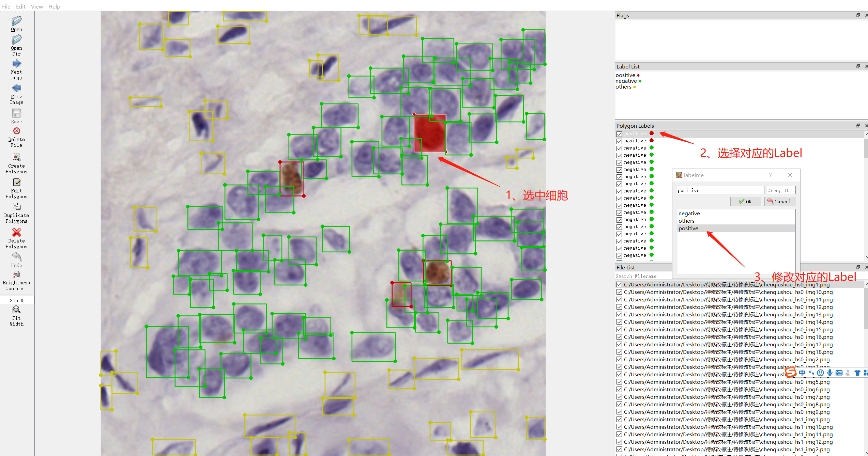Image resolution: width=868 pixels, height=456 pixels.
Task: Click the yellow dot beside others in Label List
Action: pos(635,87)
